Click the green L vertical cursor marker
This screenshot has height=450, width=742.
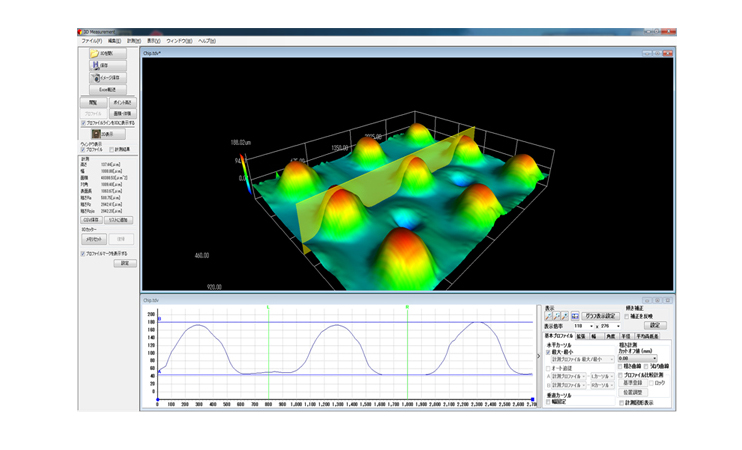pos(268,308)
